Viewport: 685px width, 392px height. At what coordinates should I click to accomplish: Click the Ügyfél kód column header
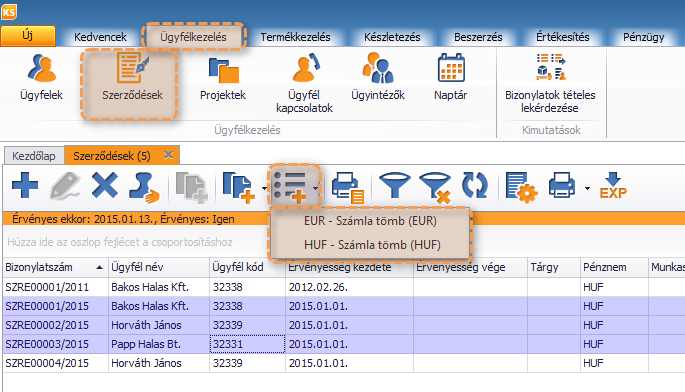247,267
